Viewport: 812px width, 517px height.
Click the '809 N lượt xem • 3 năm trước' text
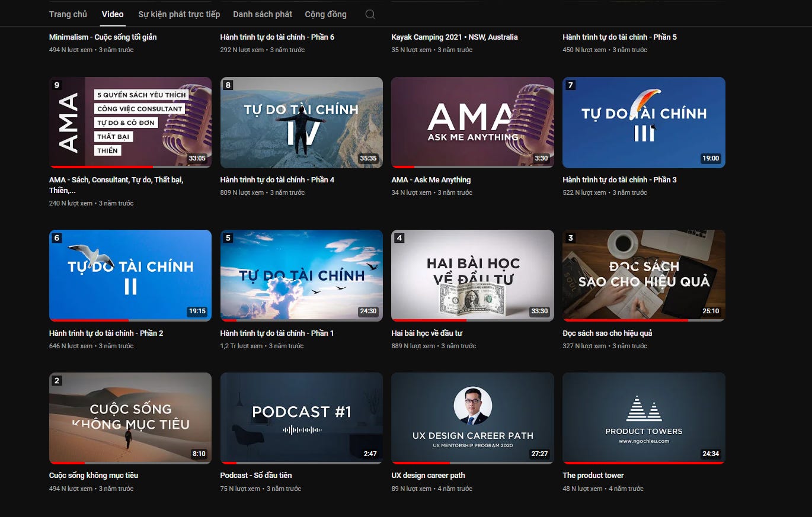point(263,192)
